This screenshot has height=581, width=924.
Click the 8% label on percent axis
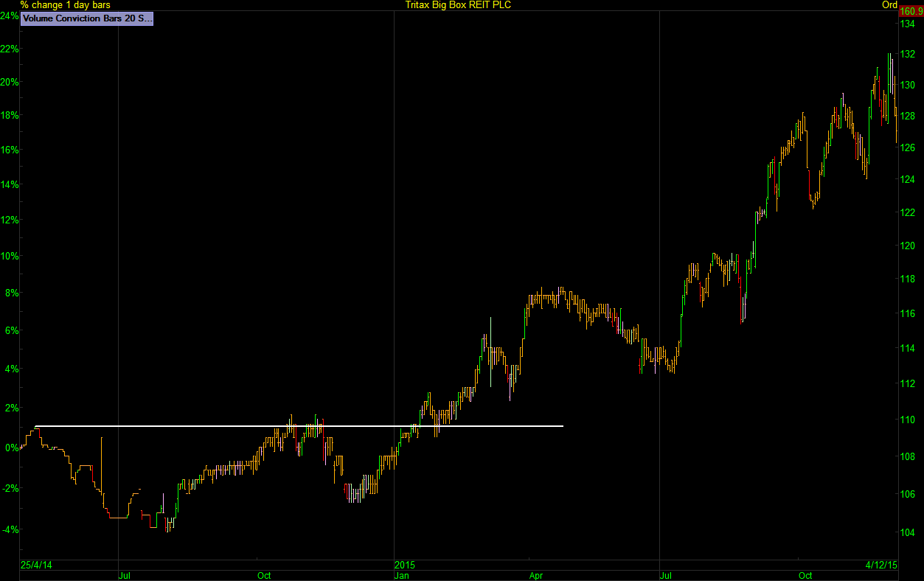point(12,293)
